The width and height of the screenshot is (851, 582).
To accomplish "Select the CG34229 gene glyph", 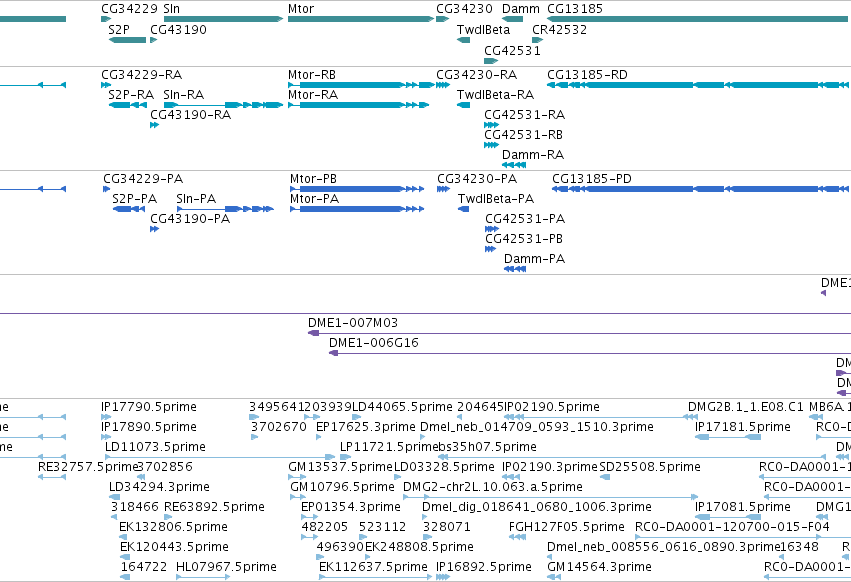I will tap(106, 19).
